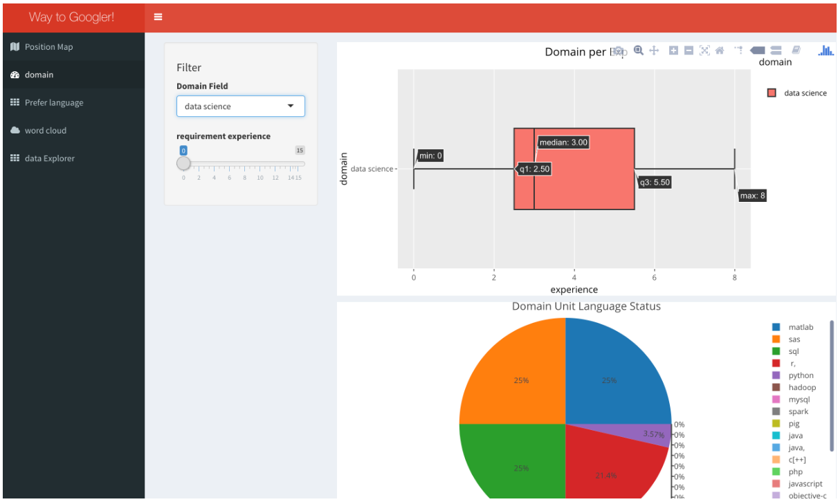Toggle the sidebar with the hamburger icon
This screenshot has height=504, width=838.
click(x=158, y=17)
